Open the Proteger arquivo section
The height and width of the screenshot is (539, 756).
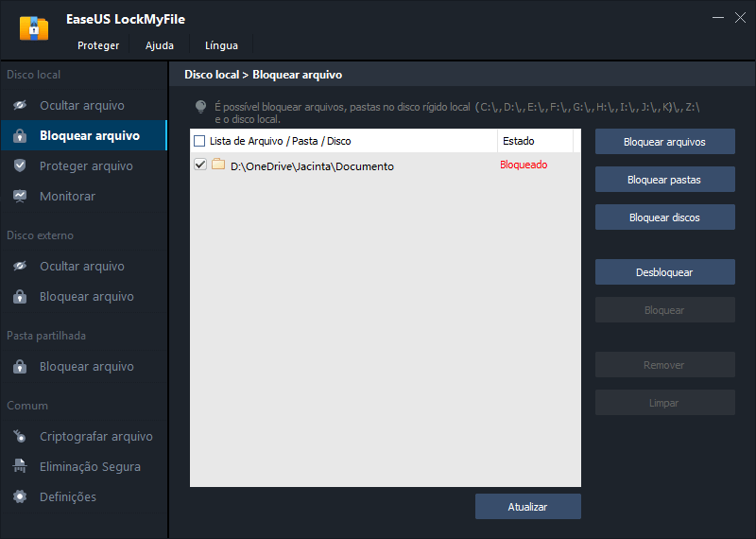pyautogui.click(x=84, y=165)
